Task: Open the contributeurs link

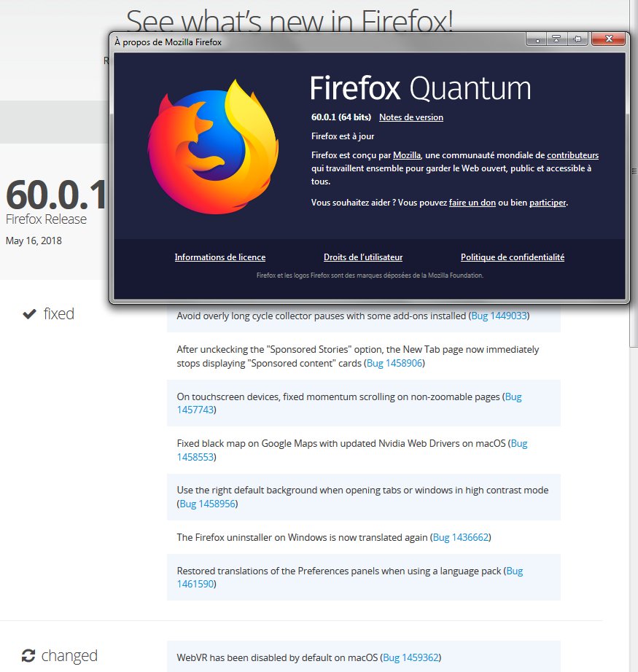Action: 572,155
